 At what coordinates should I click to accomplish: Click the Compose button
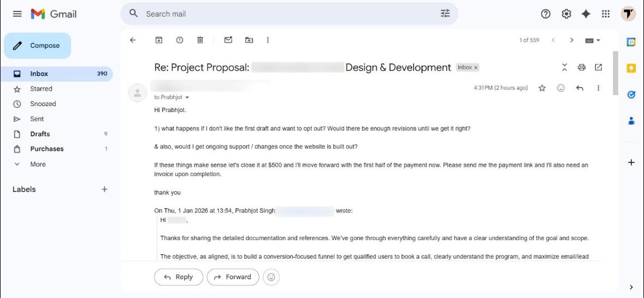pyautogui.click(x=38, y=45)
